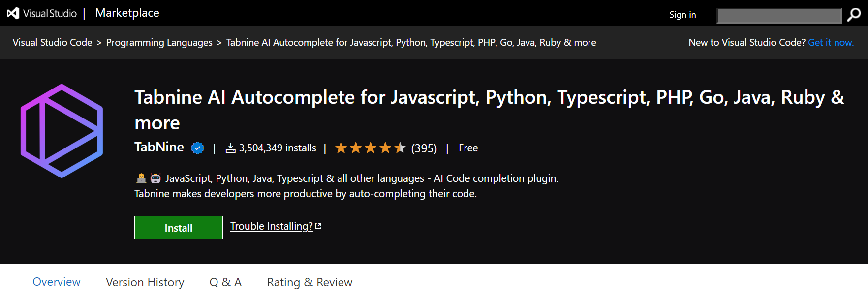The width and height of the screenshot is (868, 295).
Task: Click the extension title heading
Action: click(489, 110)
